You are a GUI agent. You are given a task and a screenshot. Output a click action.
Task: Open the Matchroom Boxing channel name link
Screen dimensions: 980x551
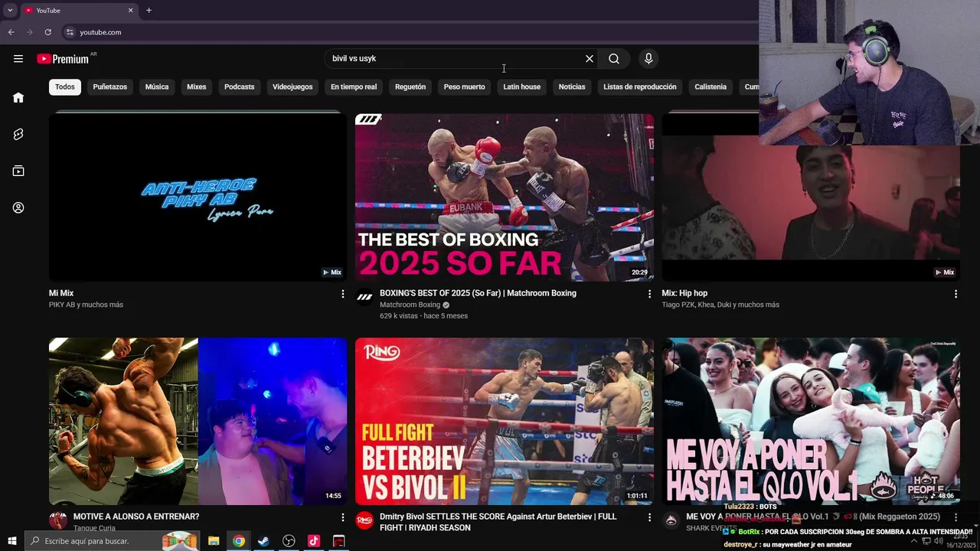410,305
